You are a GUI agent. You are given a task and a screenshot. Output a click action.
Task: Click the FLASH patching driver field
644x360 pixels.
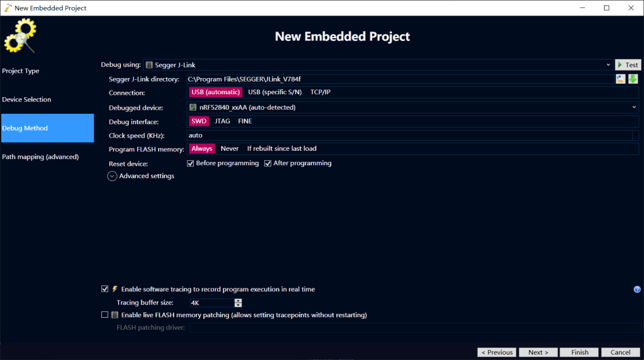(415, 328)
